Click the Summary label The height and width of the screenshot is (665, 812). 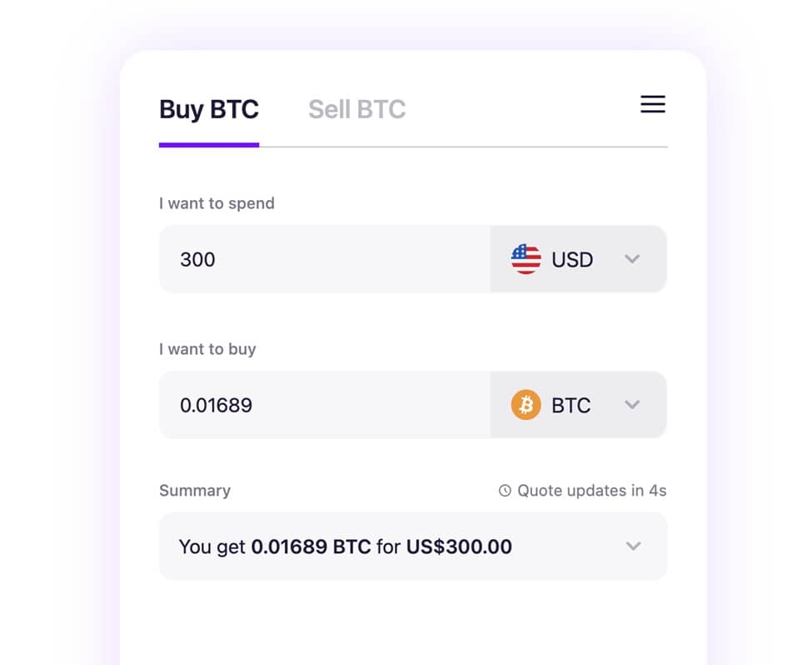tap(195, 491)
